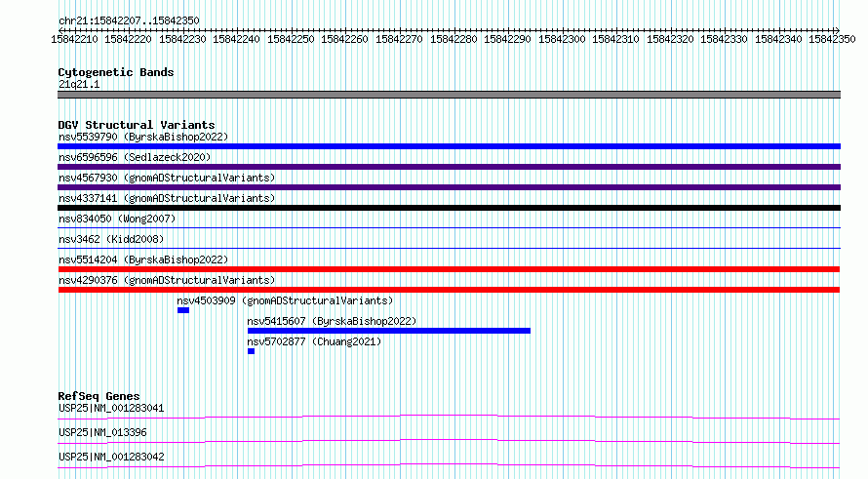This screenshot has height=479, width=868.
Task: Click ruler position 15842260
Action: (x=344, y=39)
